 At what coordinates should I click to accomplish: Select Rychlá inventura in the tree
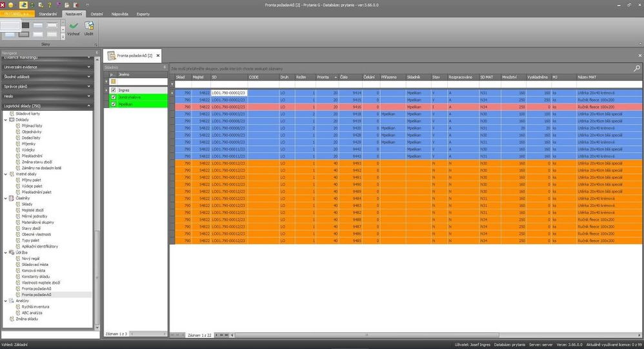coord(37,306)
